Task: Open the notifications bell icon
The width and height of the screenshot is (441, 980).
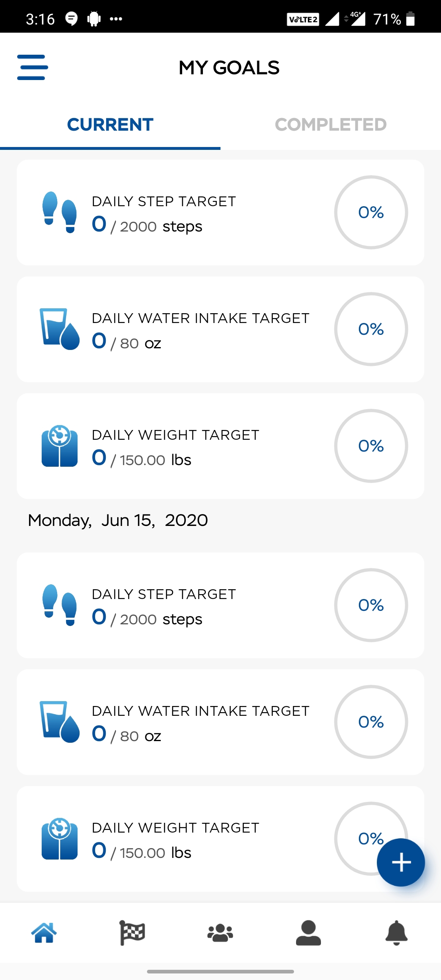Action: pos(396,933)
